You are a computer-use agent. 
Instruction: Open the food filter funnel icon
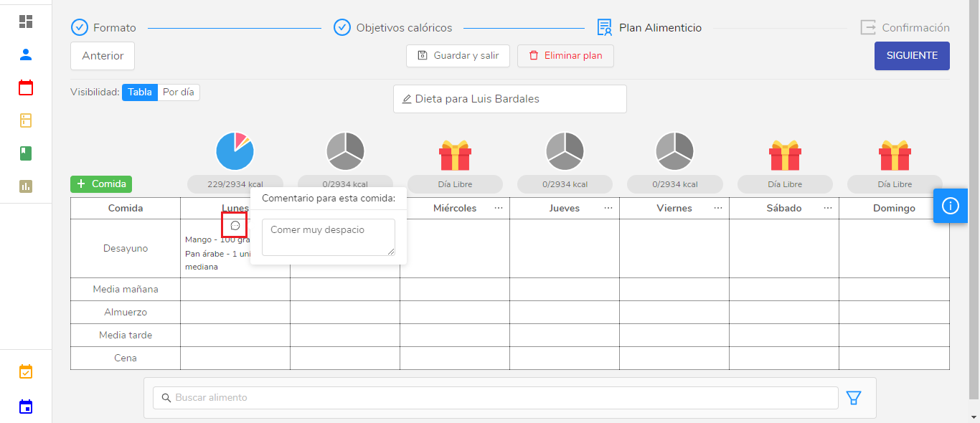coord(854,398)
